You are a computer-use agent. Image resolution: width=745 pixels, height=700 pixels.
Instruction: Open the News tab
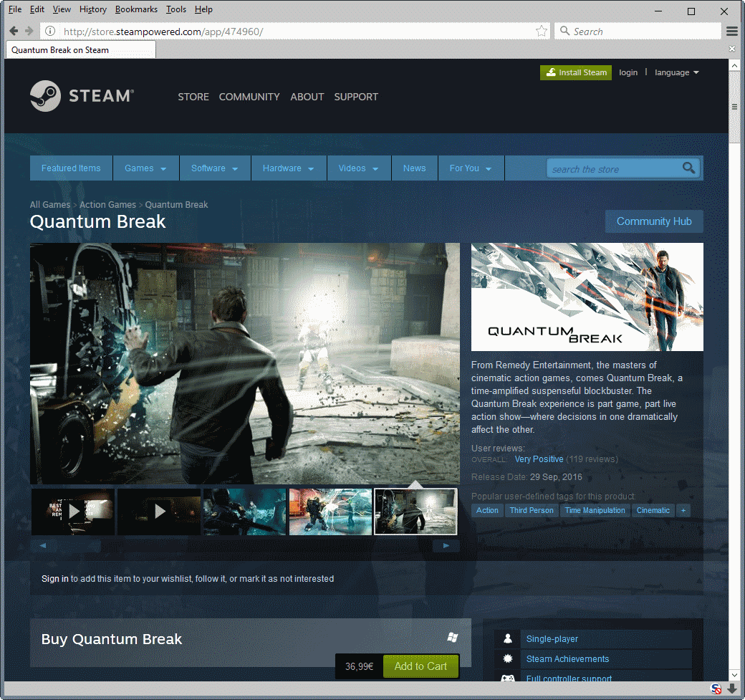pyautogui.click(x=414, y=168)
